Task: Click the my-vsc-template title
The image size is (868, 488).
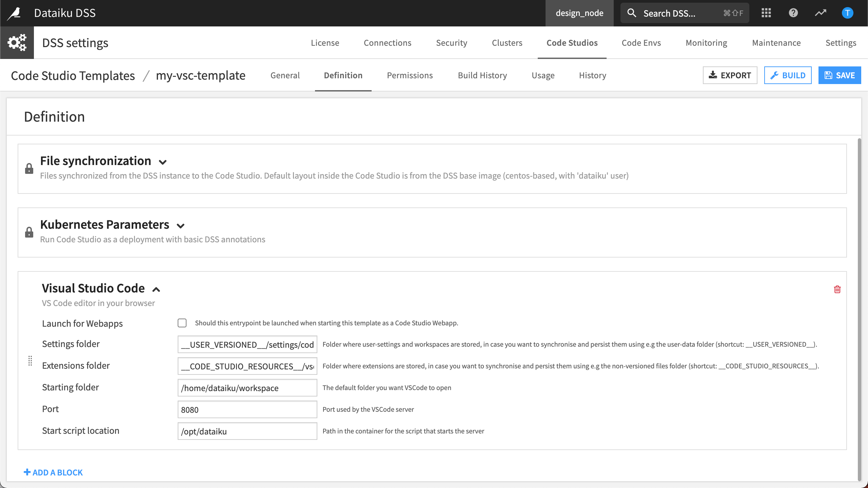Action: coord(200,75)
